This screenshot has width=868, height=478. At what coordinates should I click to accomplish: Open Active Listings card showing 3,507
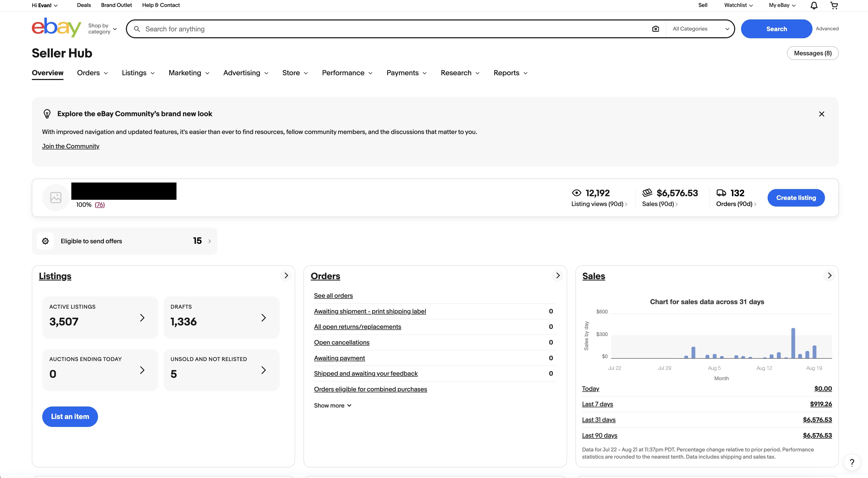point(100,317)
